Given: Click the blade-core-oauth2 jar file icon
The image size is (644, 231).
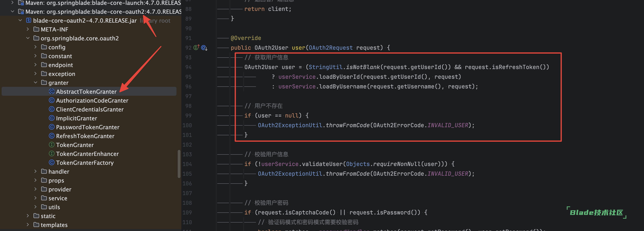Looking at the screenshot, I should [29, 21].
